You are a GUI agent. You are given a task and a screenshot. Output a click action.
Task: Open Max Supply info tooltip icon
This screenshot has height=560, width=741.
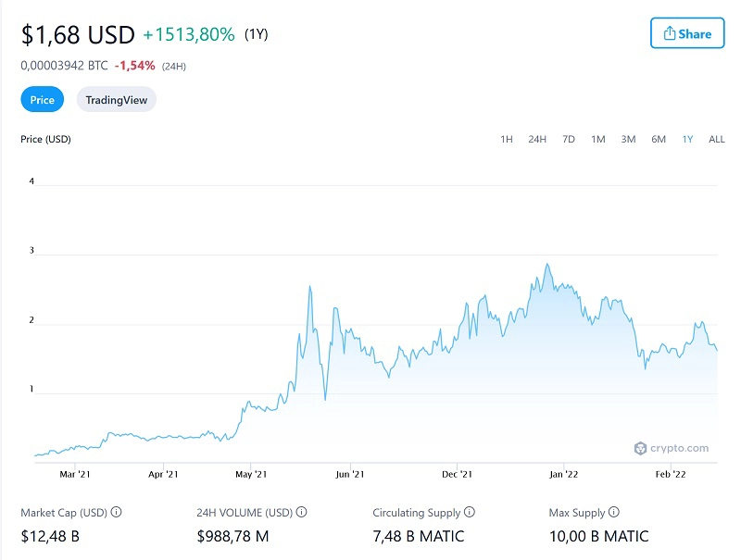pos(614,512)
